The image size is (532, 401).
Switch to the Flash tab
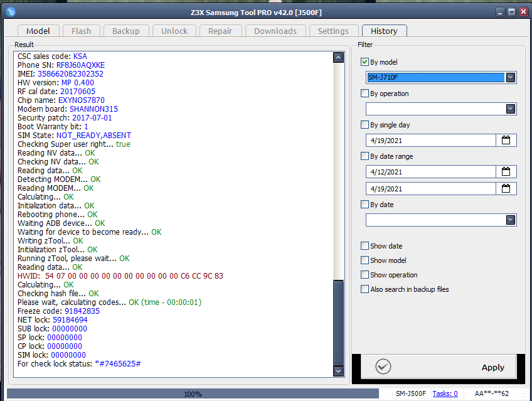tap(82, 31)
